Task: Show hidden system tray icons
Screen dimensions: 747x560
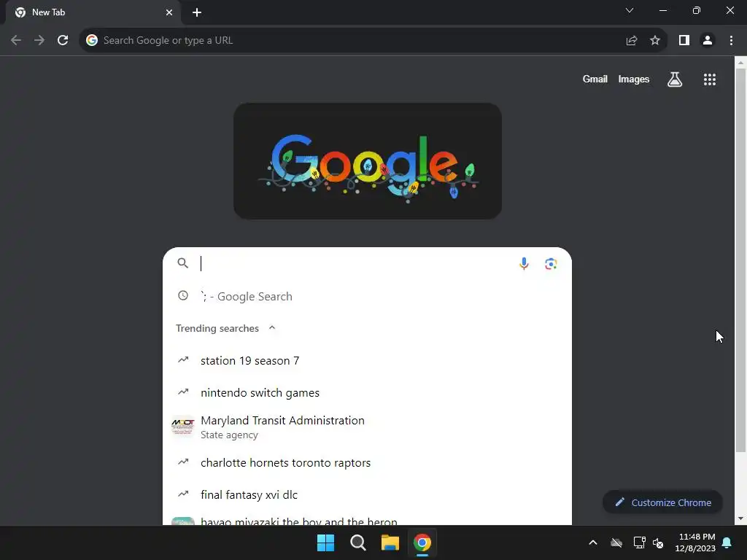Action: [593, 542]
